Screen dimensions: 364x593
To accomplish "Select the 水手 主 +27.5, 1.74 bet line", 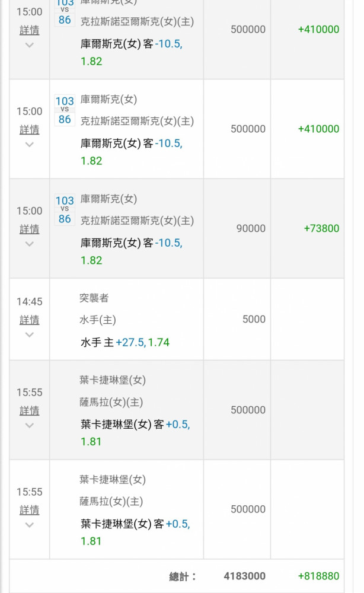I will (124, 342).
